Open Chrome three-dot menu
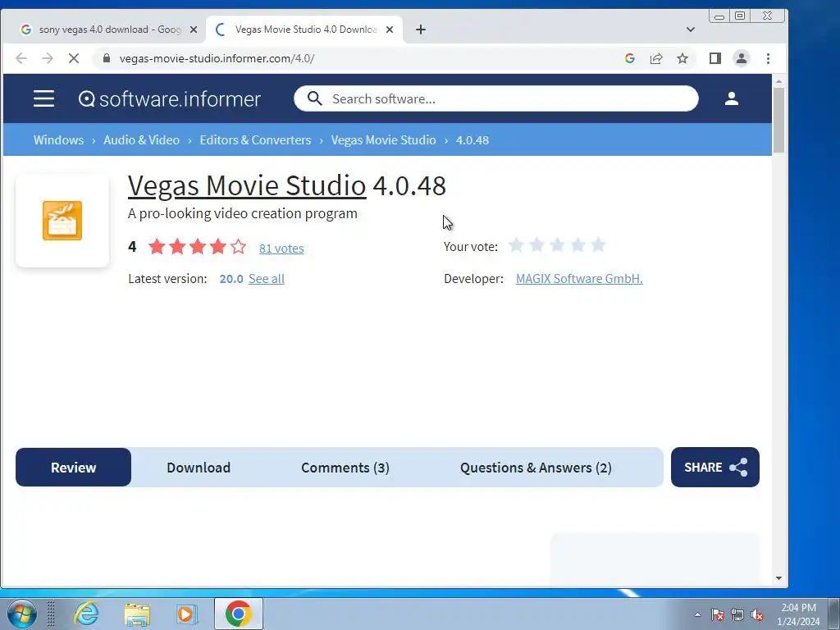The width and height of the screenshot is (840, 630). [x=768, y=58]
